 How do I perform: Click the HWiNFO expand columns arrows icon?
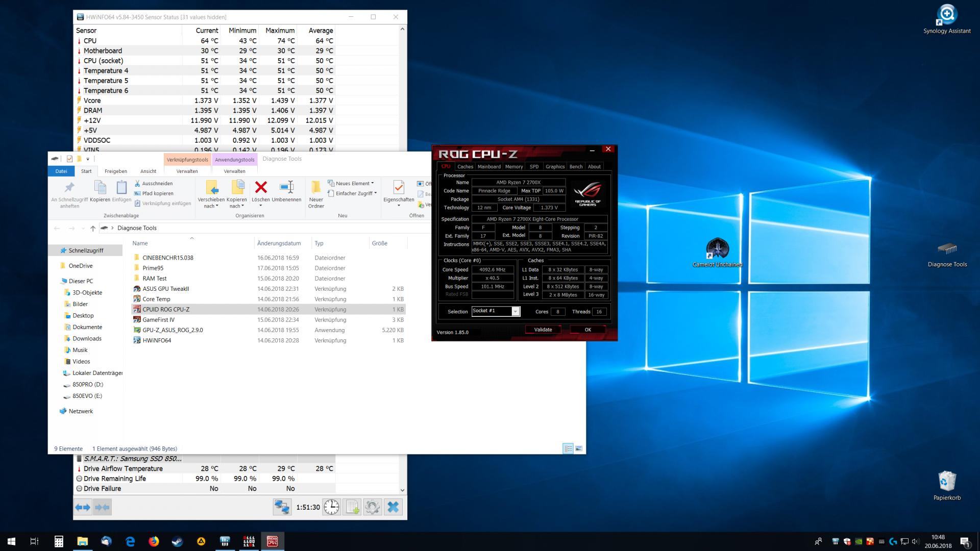point(83,507)
